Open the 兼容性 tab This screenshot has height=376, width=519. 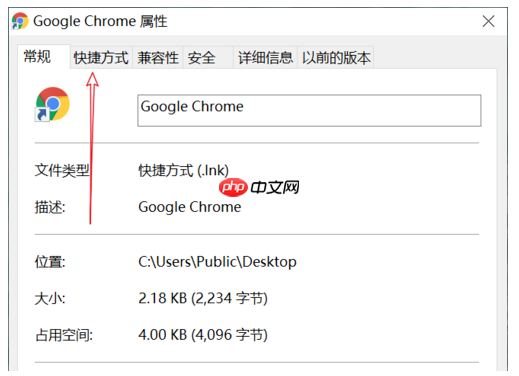point(158,58)
